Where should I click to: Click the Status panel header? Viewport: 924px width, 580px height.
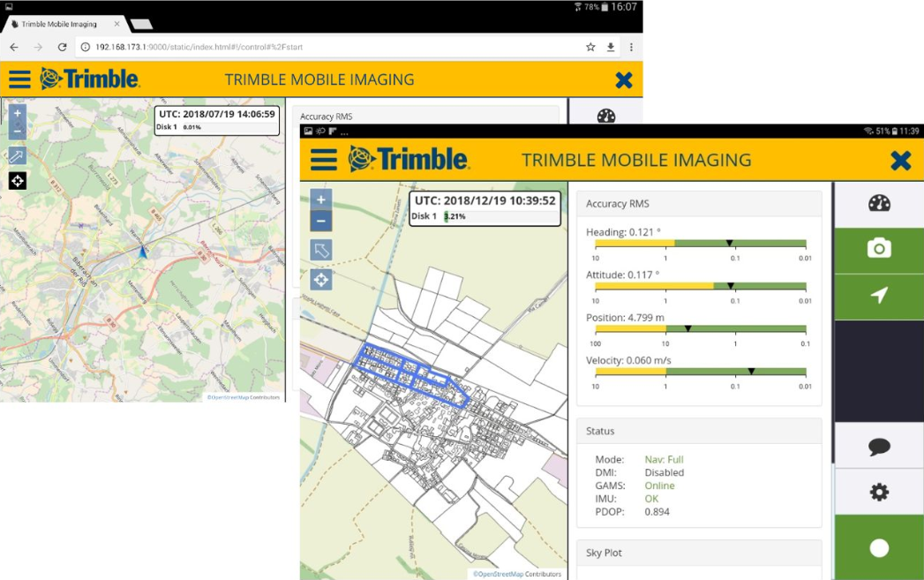pyautogui.click(x=699, y=431)
